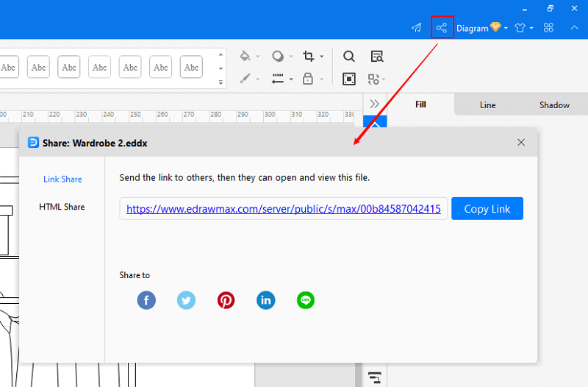588x387 pixels.
Task: Switch to the Fill tab
Action: pos(420,104)
